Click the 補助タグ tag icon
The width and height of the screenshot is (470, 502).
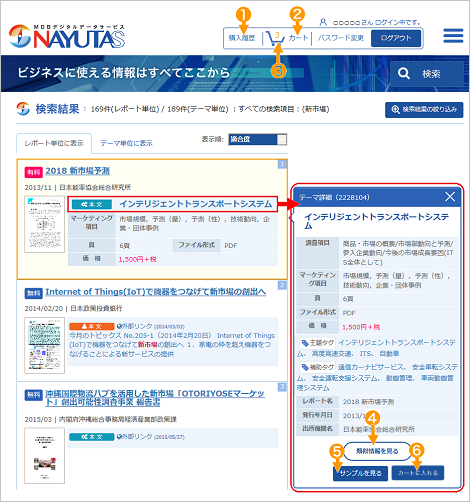[305, 367]
